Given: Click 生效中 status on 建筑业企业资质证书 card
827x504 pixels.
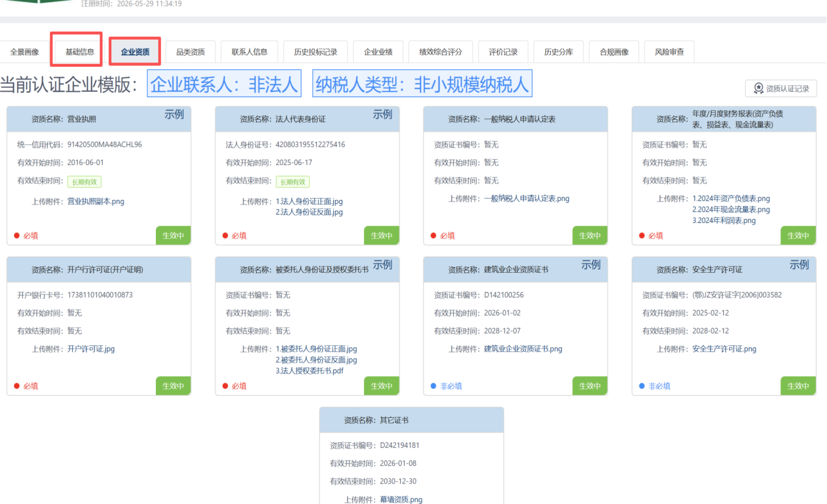Looking at the screenshot, I should click(x=590, y=386).
